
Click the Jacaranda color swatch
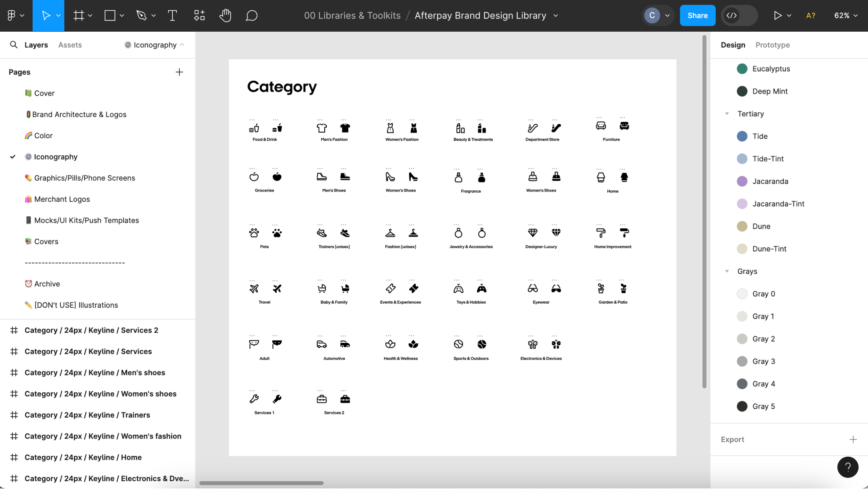[x=742, y=181]
